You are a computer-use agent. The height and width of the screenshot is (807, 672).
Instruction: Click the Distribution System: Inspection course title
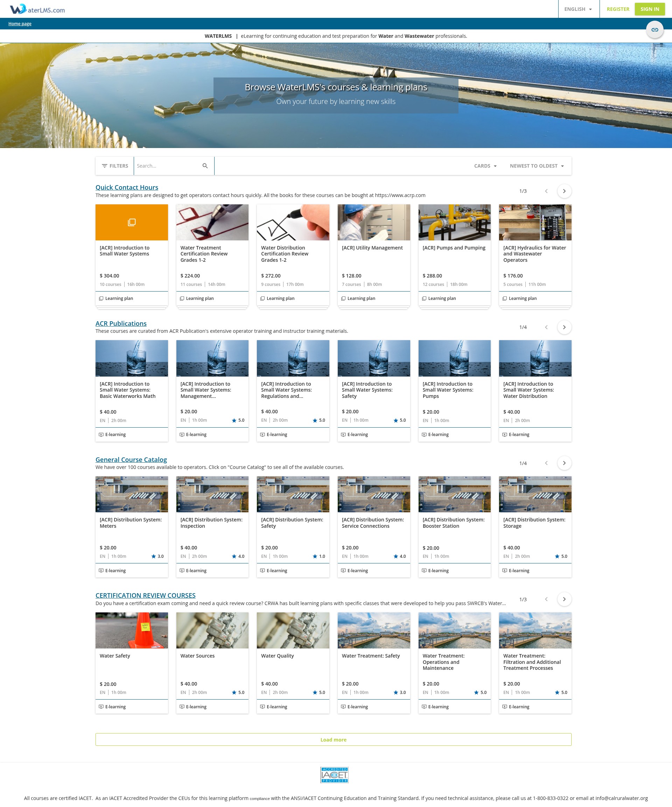pos(211,522)
